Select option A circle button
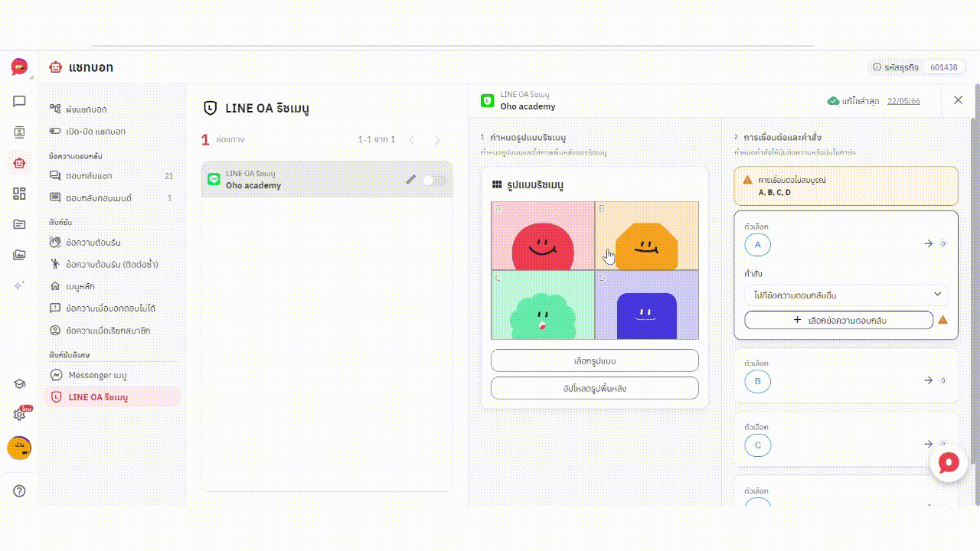The width and height of the screenshot is (980, 551). (757, 244)
